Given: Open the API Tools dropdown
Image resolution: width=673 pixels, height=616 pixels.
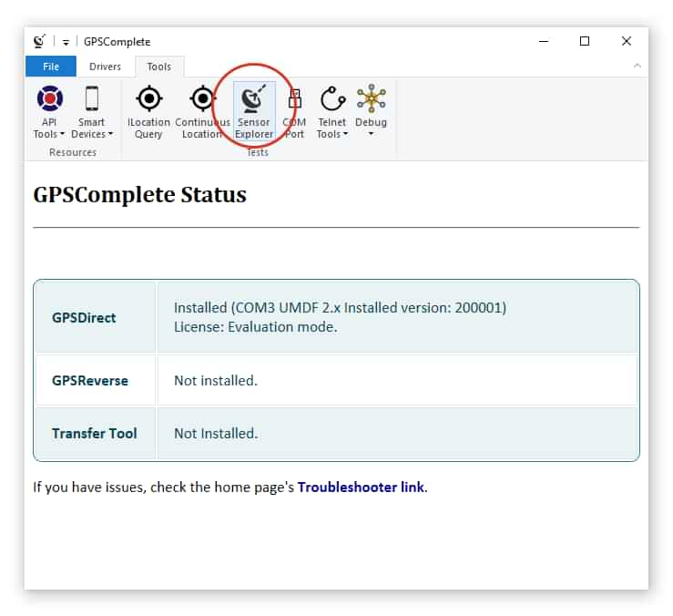Looking at the screenshot, I should [x=49, y=112].
